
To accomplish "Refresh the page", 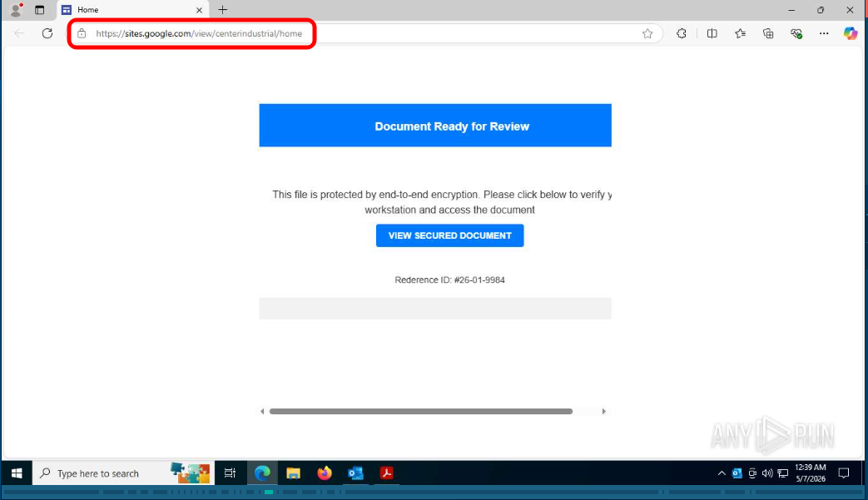I will (47, 33).
